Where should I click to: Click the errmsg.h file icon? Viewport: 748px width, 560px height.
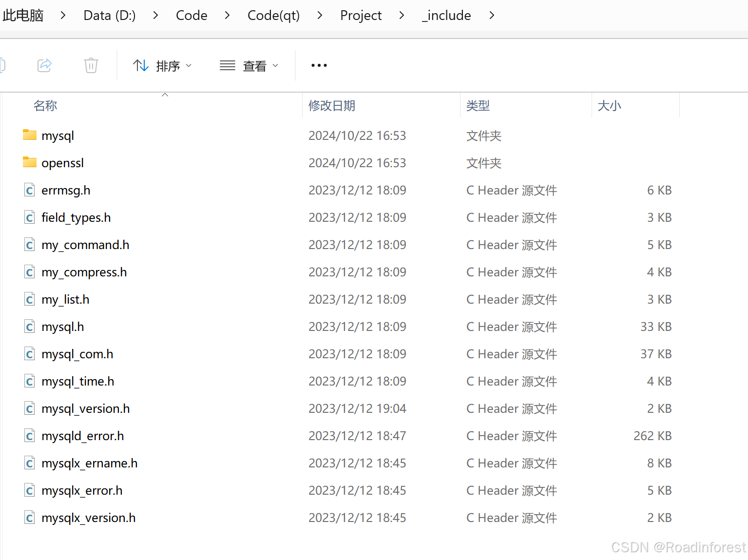pyautogui.click(x=30, y=190)
